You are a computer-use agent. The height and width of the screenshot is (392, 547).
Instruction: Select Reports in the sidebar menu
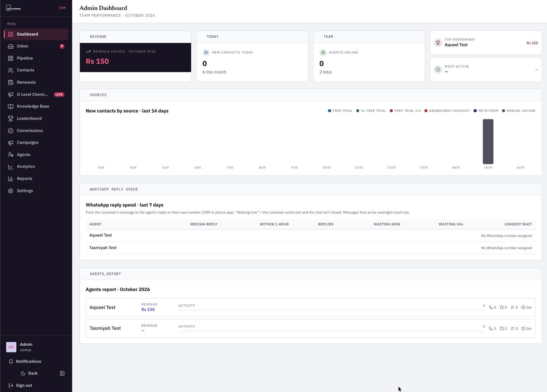[36, 179]
